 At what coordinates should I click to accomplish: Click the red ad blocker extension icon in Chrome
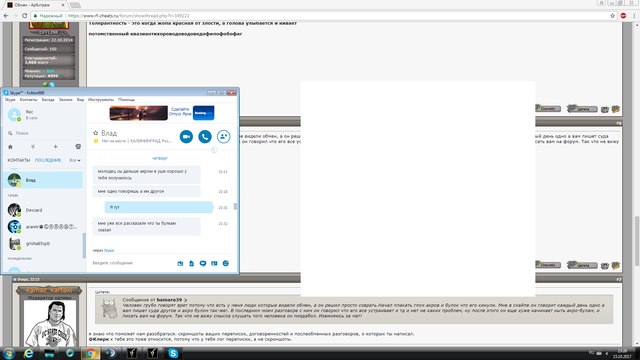point(623,16)
